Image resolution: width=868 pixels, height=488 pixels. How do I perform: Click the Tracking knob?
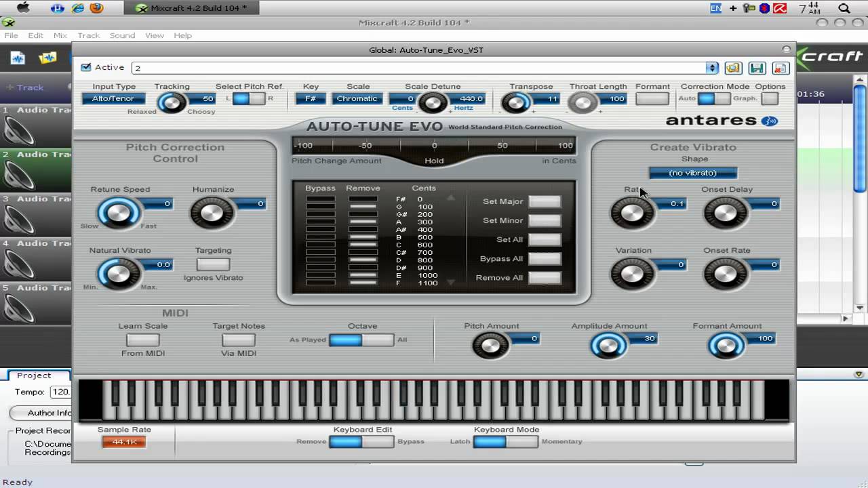point(172,102)
